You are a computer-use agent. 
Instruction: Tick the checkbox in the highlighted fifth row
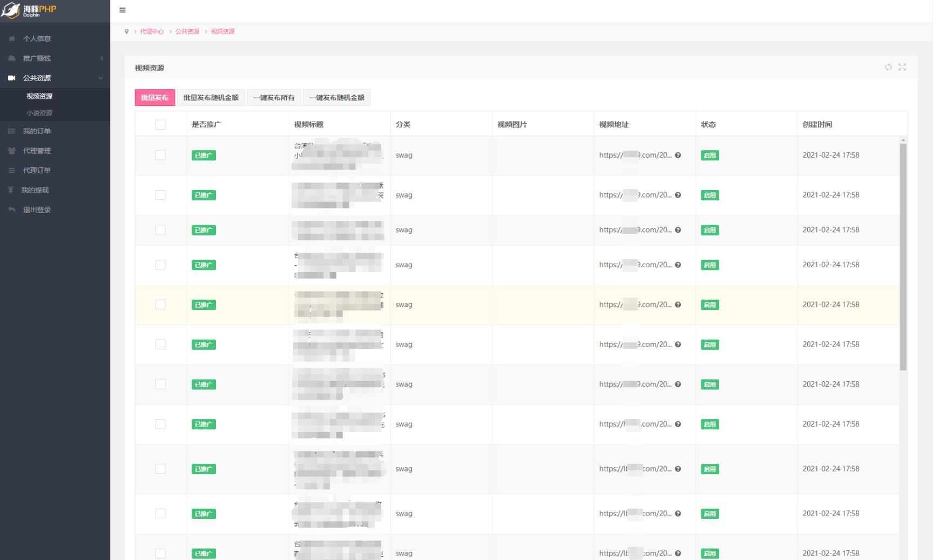click(x=160, y=305)
